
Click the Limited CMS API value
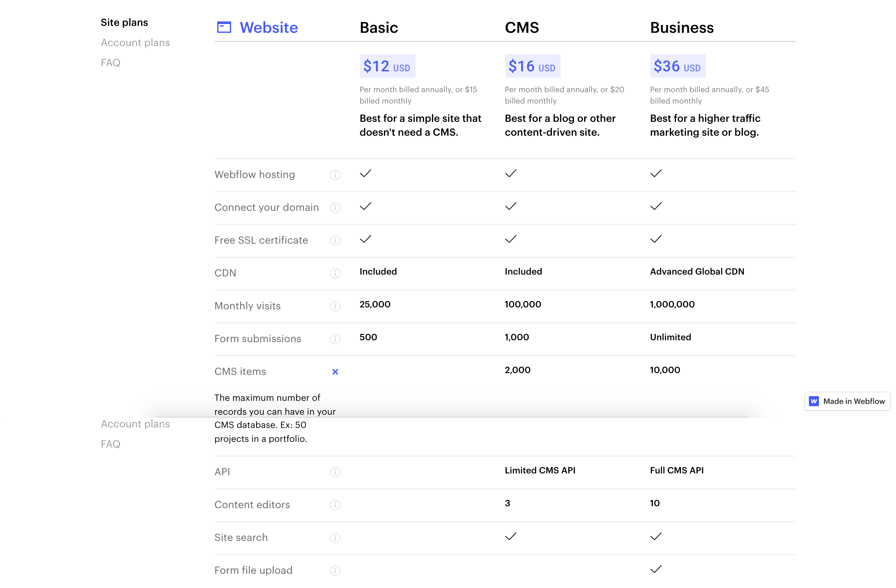tap(540, 471)
